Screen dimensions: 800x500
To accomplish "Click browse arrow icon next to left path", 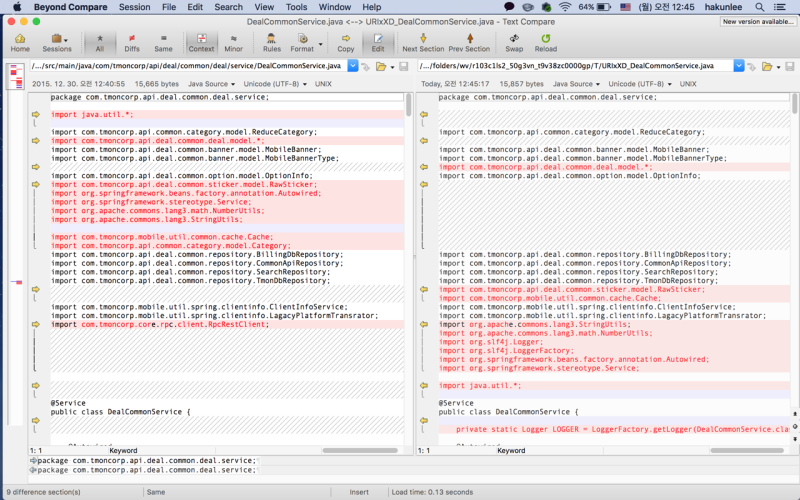I will [x=365, y=66].
